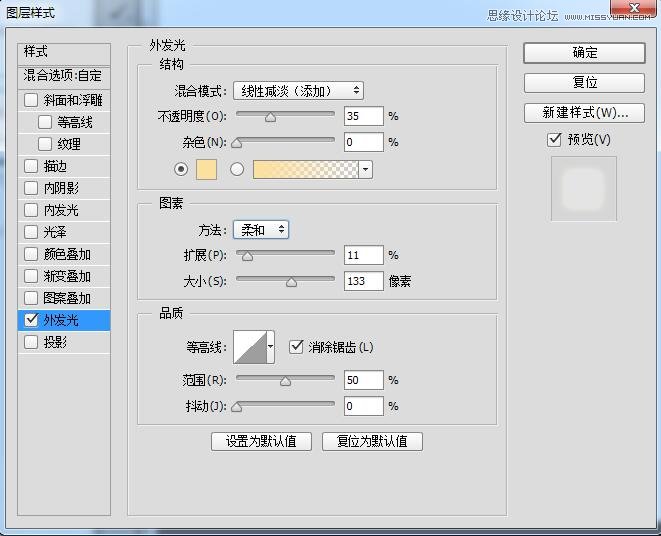
Task: Enable the 内发光 checkbox
Action: (31, 210)
